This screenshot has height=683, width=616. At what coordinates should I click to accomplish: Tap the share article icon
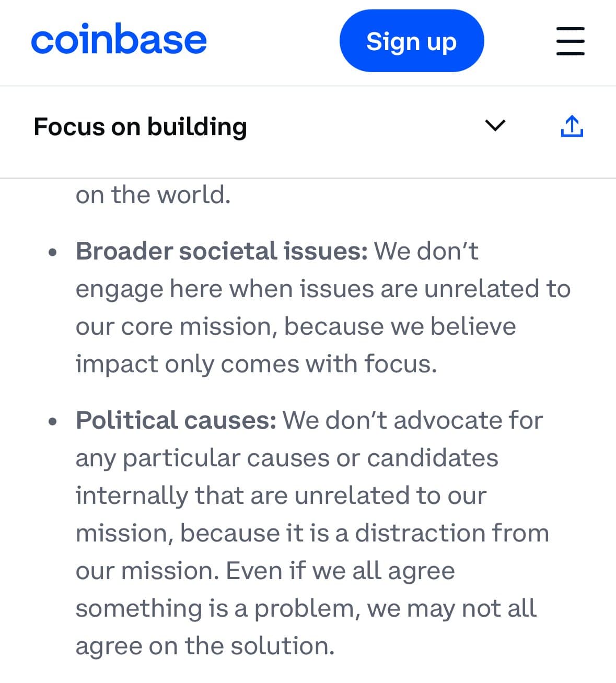pos(572,126)
